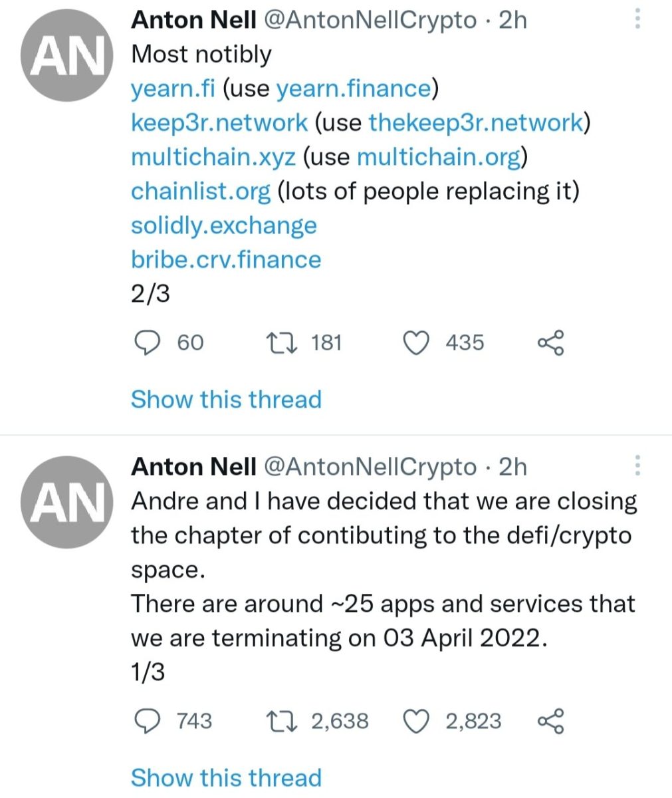
Task: Open the bribe.crv.finance link
Action: [226, 259]
